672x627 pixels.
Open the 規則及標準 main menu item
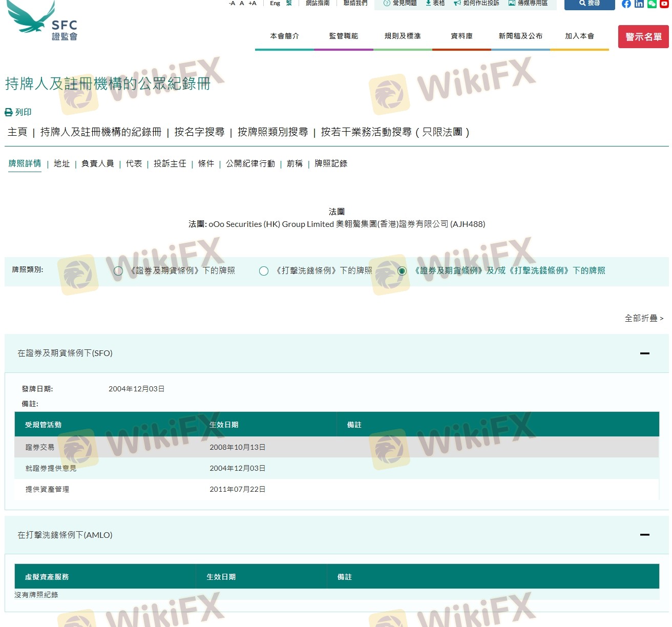coord(403,36)
